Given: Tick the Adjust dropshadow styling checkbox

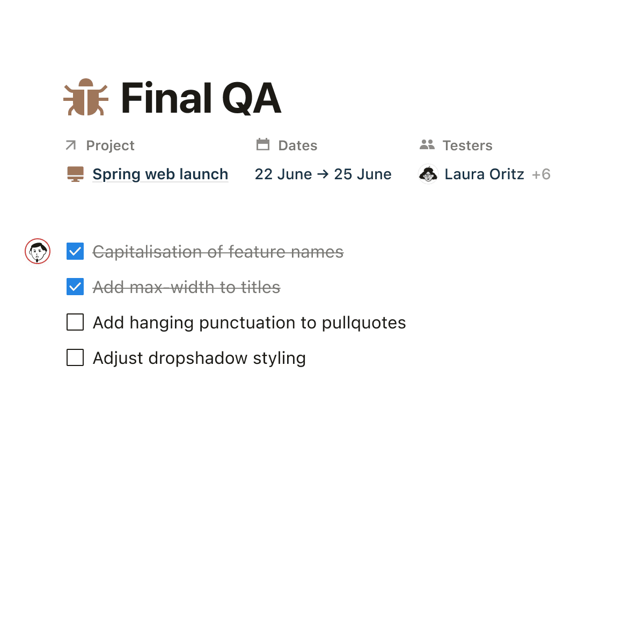Looking at the screenshot, I should click(75, 358).
